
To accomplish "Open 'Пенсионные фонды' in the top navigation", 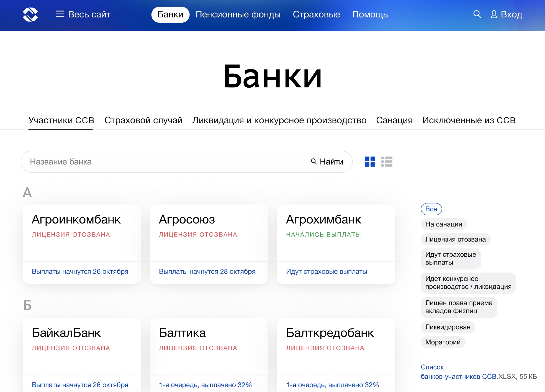I will tap(238, 14).
